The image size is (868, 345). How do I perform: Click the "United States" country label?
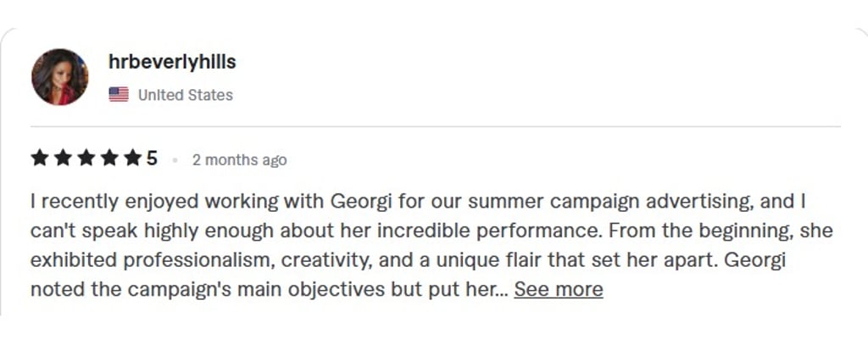[x=186, y=95]
